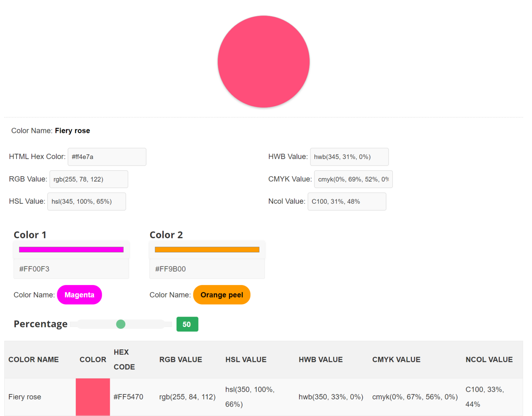Click the Magenta color name pill
The height and width of the screenshot is (416, 532).
(x=79, y=295)
